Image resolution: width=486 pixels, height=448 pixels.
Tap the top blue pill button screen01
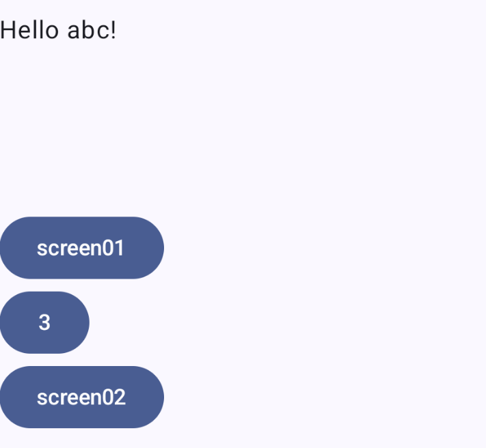click(x=81, y=248)
